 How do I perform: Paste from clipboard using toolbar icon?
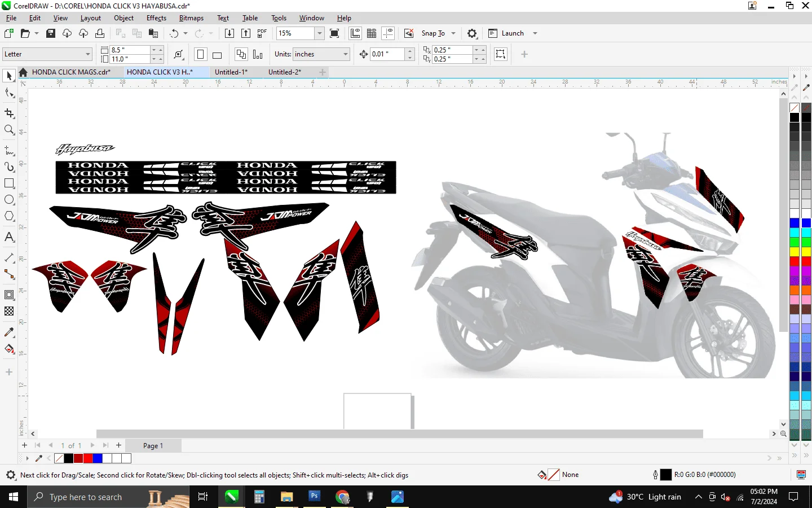[x=153, y=33]
